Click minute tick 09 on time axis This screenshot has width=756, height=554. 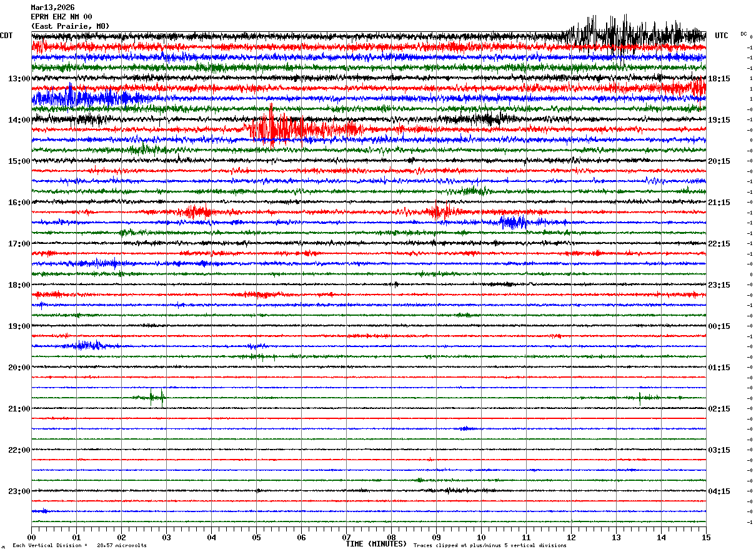pos(436,537)
